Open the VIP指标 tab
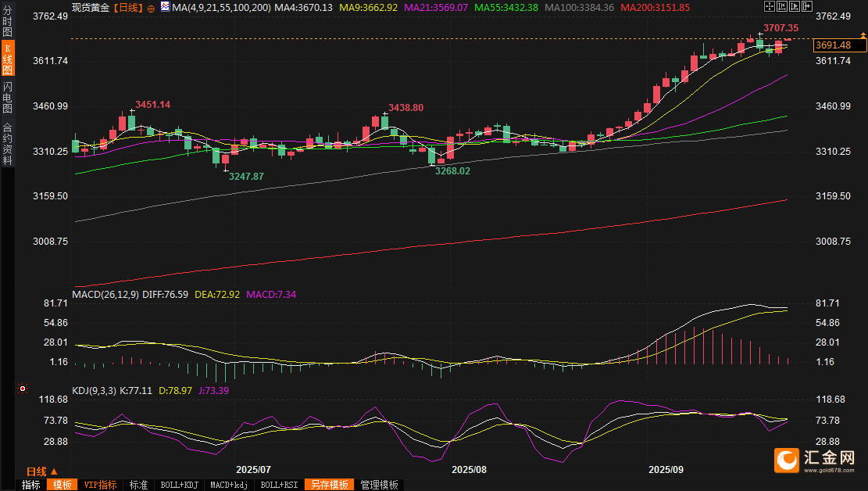Viewport: 868px width, 491px height. coord(100,485)
